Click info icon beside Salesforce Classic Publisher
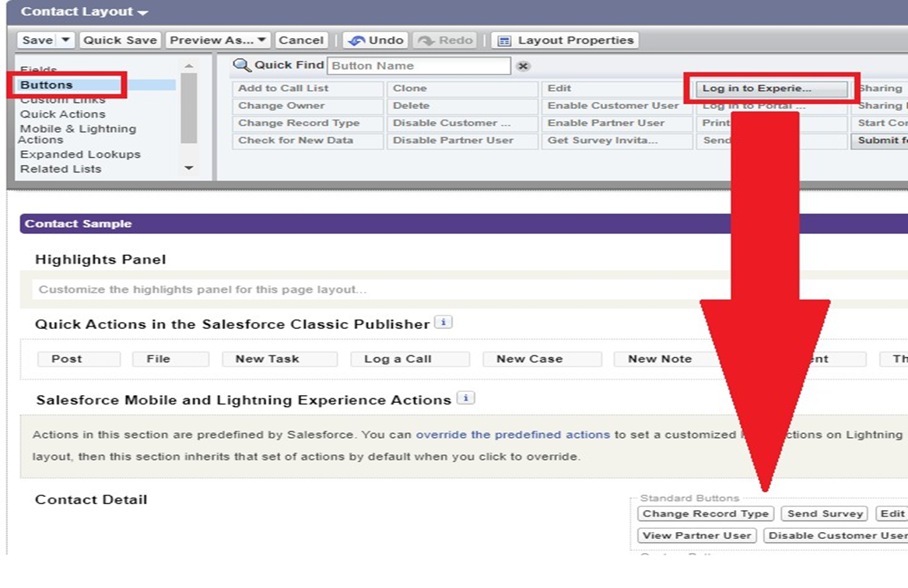Viewport: 908px width, 588px height. pos(443,322)
